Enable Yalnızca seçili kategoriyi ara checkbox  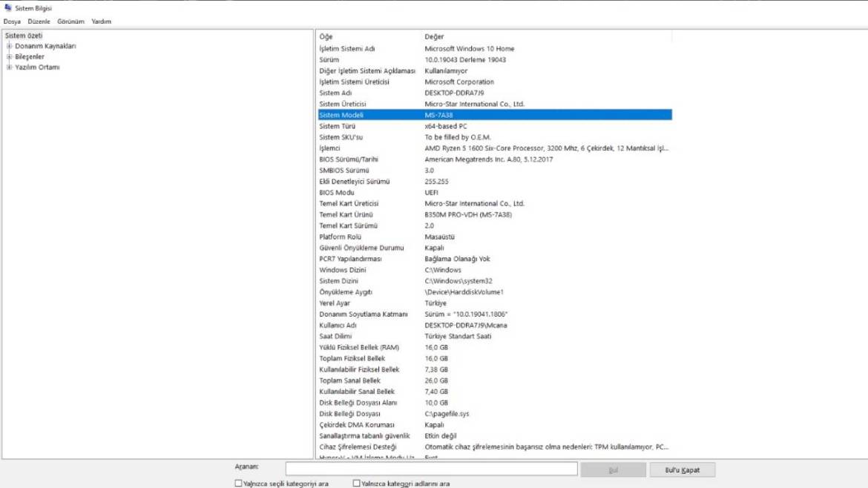pyautogui.click(x=239, y=484)
